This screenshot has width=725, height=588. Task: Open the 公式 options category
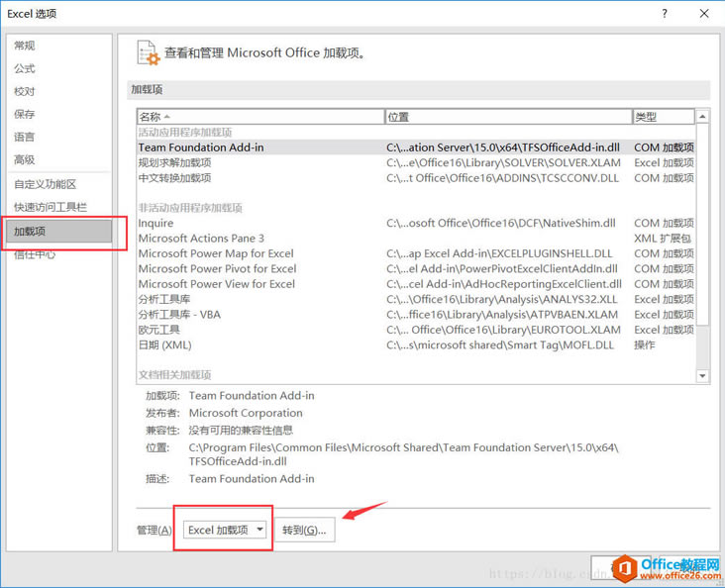(x=25, y=68)
